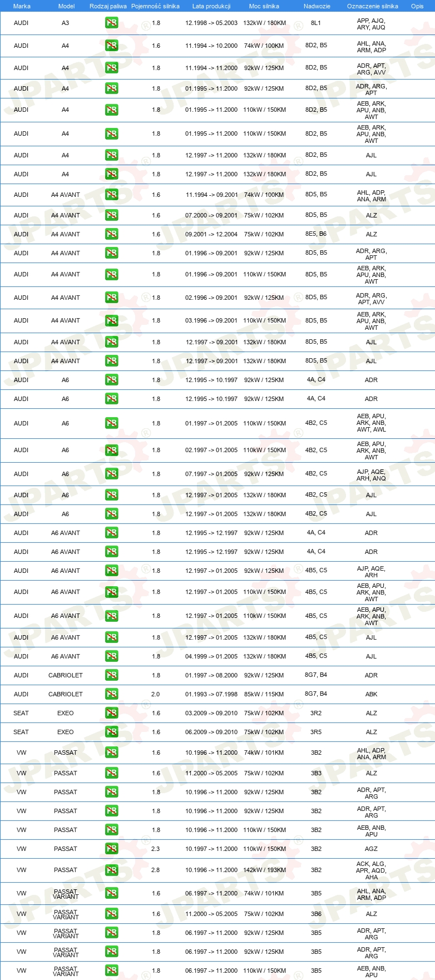Click the Oznaczenie silnika column header

click(373, 6)
